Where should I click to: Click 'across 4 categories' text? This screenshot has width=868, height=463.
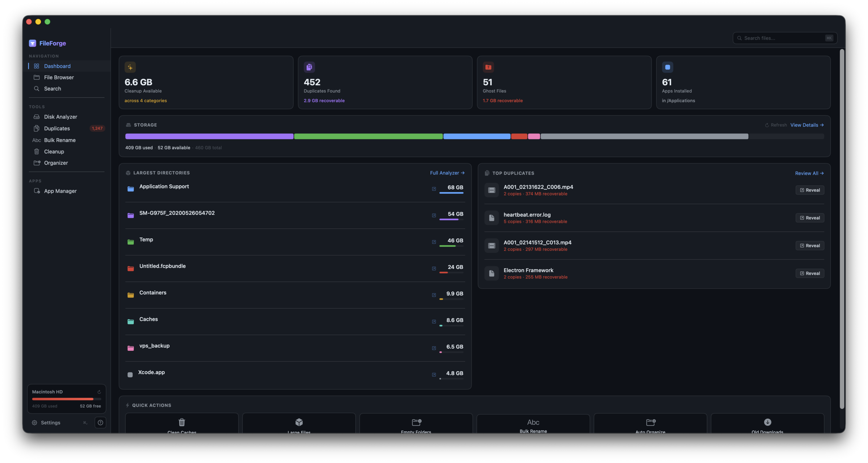click(x=146, y=101)
